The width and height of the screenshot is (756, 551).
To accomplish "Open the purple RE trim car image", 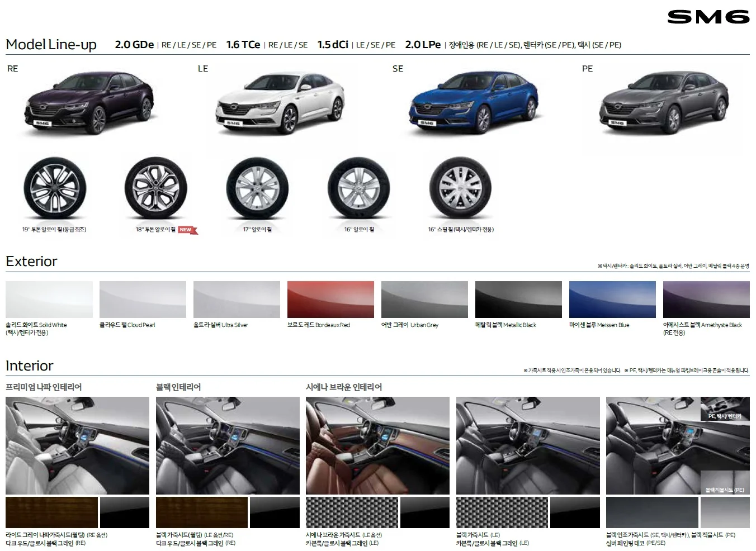I will pyautogui.click(x=89, y=103).
